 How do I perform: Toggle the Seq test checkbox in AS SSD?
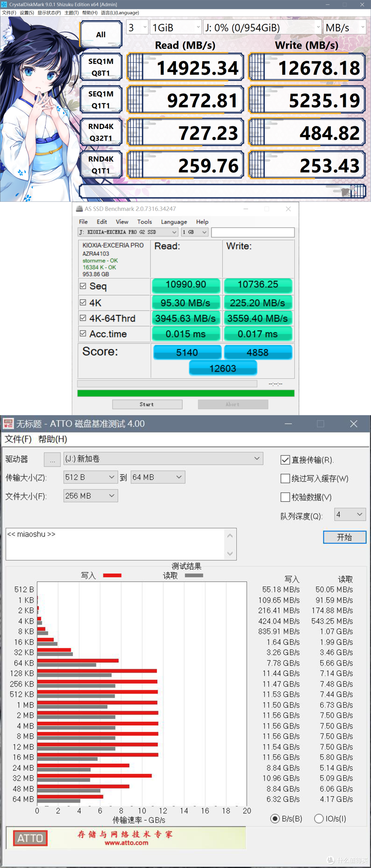click(83, 286)
